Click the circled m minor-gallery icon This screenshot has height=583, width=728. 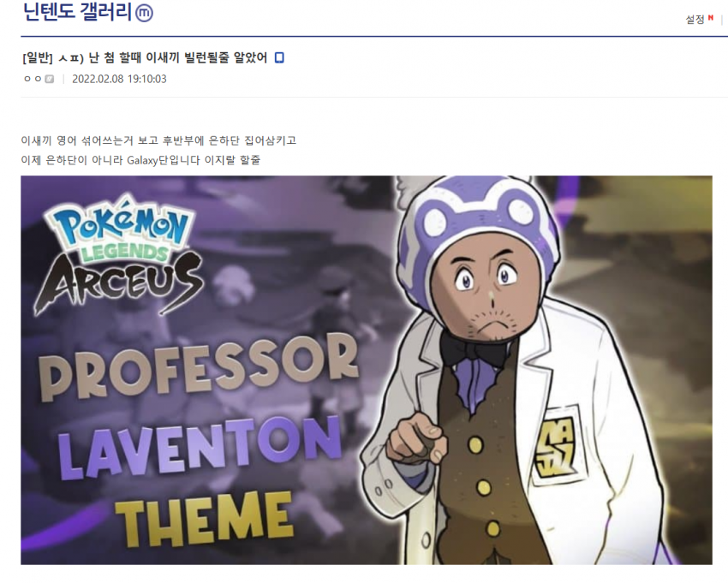tap(144, 13)
